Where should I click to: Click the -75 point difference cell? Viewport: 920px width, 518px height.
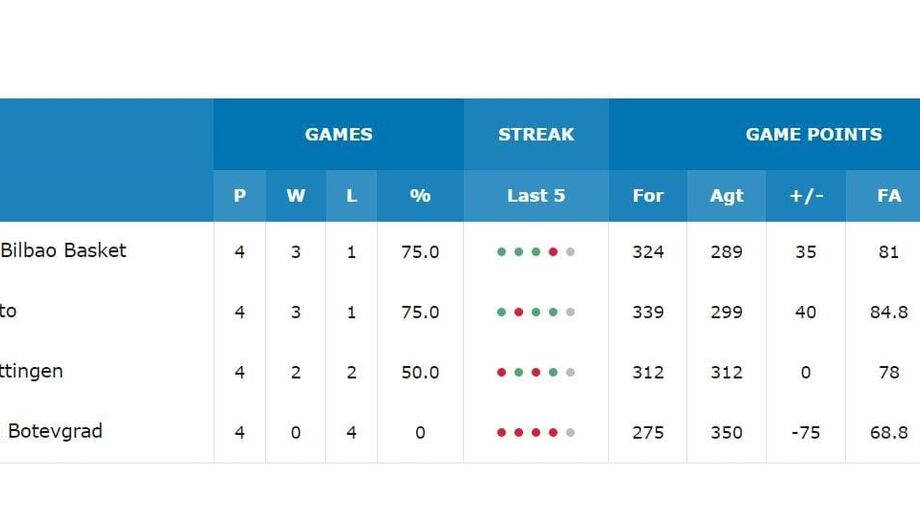click(x=806, y=433)
